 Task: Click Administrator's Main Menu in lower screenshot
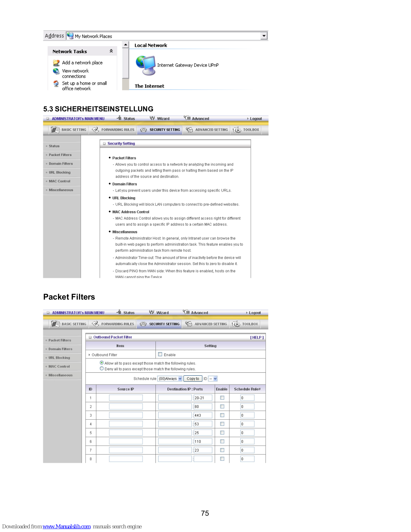pos(78,313)
